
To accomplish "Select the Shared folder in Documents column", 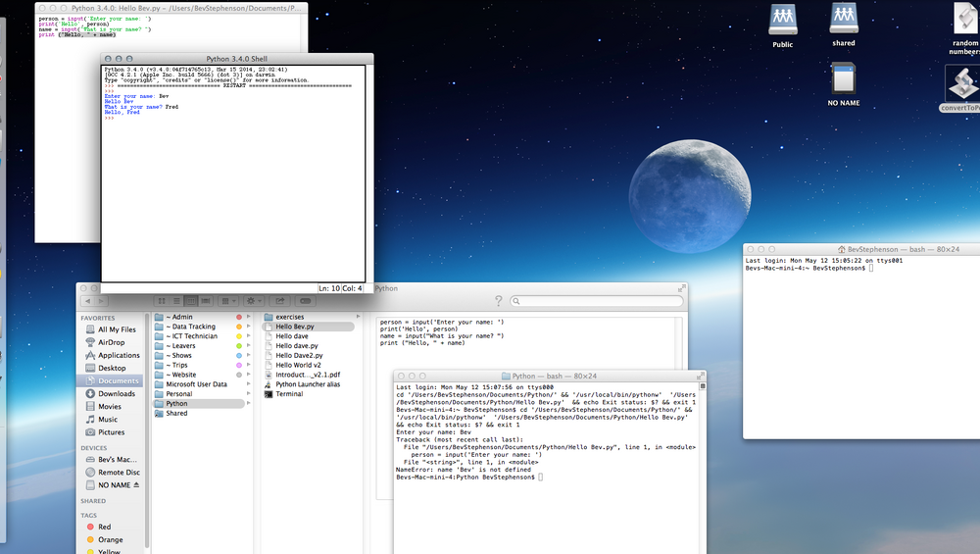I will coord(199,414).
